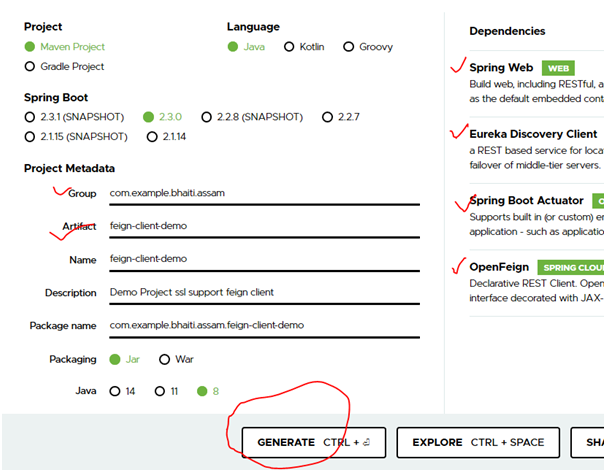Click the GENERATE button
The image size is (608, 471).
tap(314, 443)
